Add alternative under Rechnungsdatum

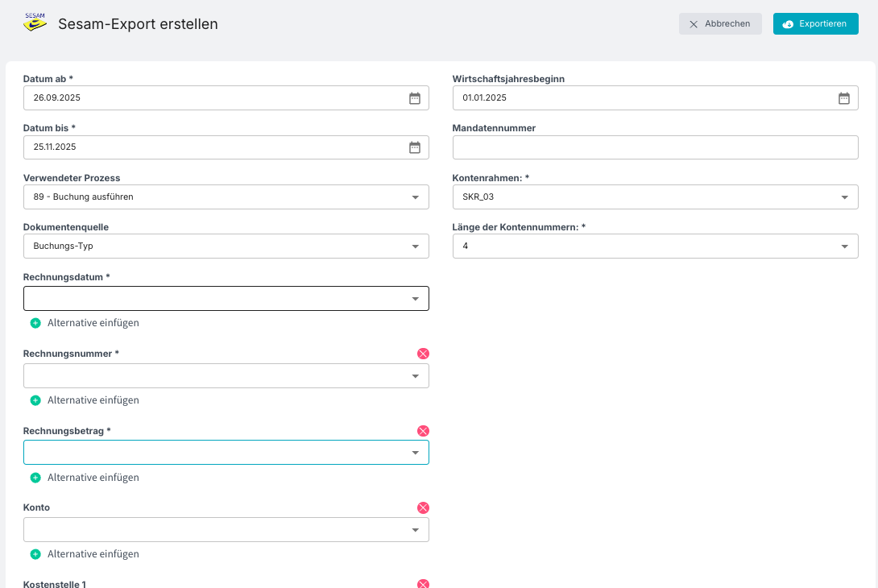click(x=85, y=323)
